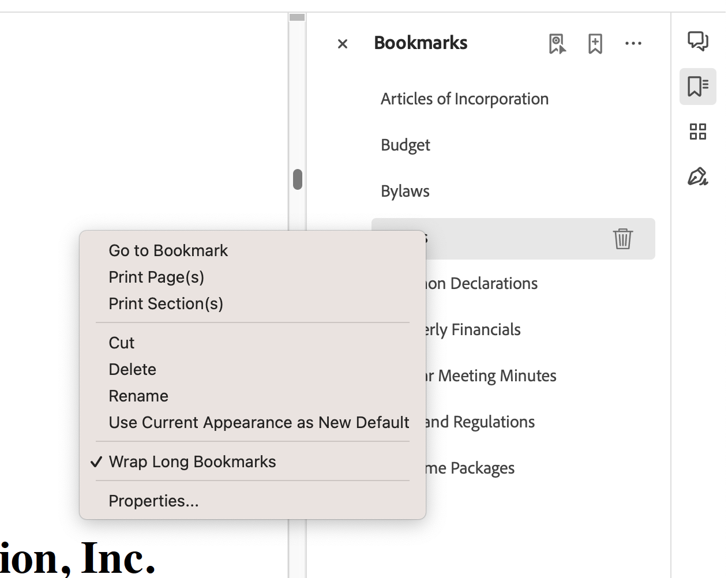Open the Articles of Incorporation bookmark
Image resolution: width=728 pixels, height=578 pixels.
point(464,98)
